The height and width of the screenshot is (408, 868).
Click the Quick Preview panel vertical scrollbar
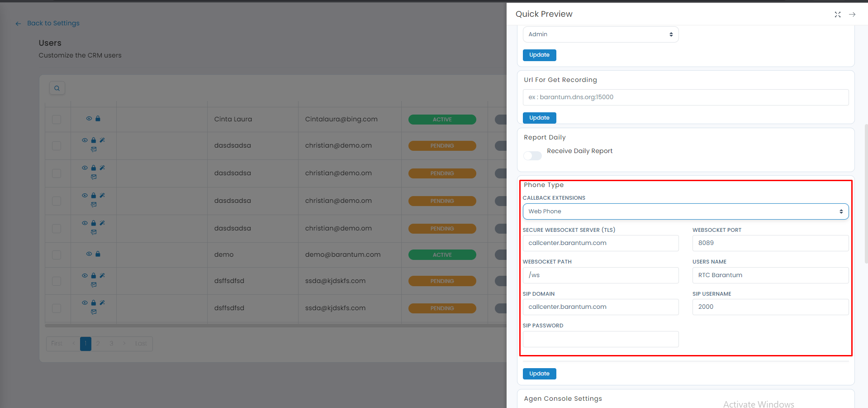tap(866, 194)
